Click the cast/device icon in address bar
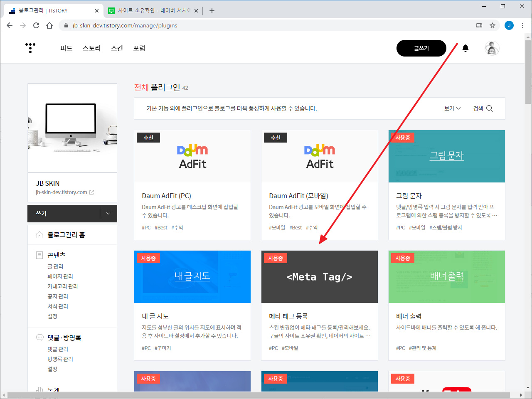 point(479,25)
